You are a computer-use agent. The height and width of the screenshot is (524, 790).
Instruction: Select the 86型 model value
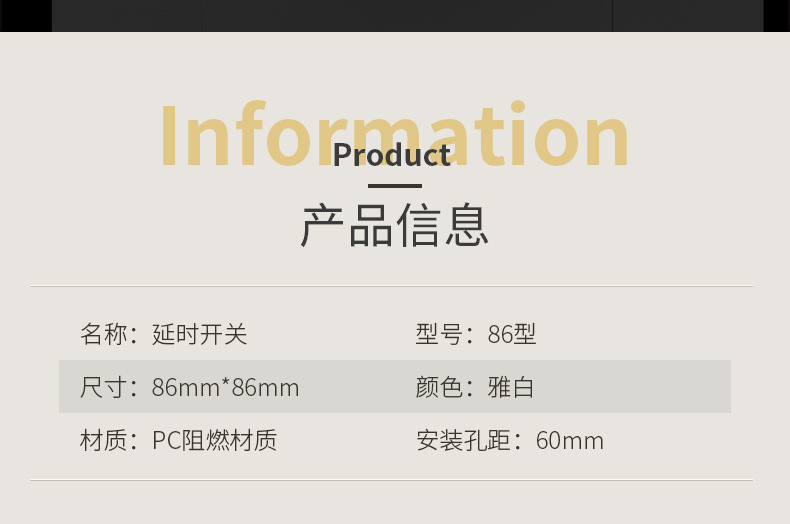click(512, 334)
